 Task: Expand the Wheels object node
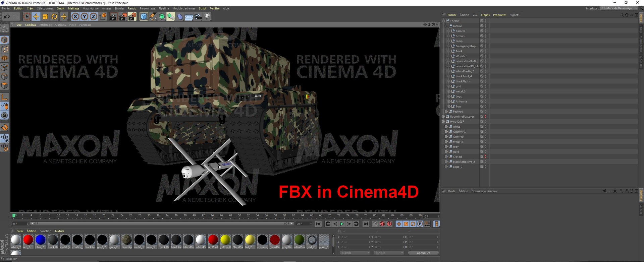pyautogui.click(x=449, y=56)
